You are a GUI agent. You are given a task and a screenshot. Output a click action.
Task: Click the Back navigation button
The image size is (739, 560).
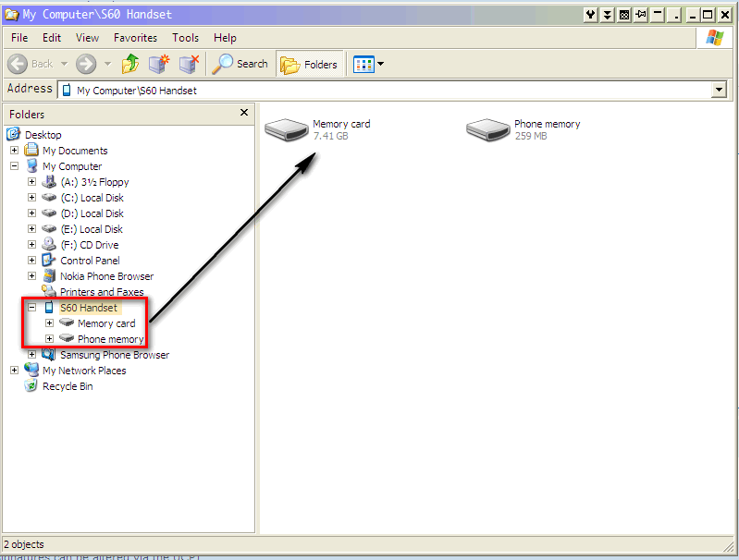(31, 64)
